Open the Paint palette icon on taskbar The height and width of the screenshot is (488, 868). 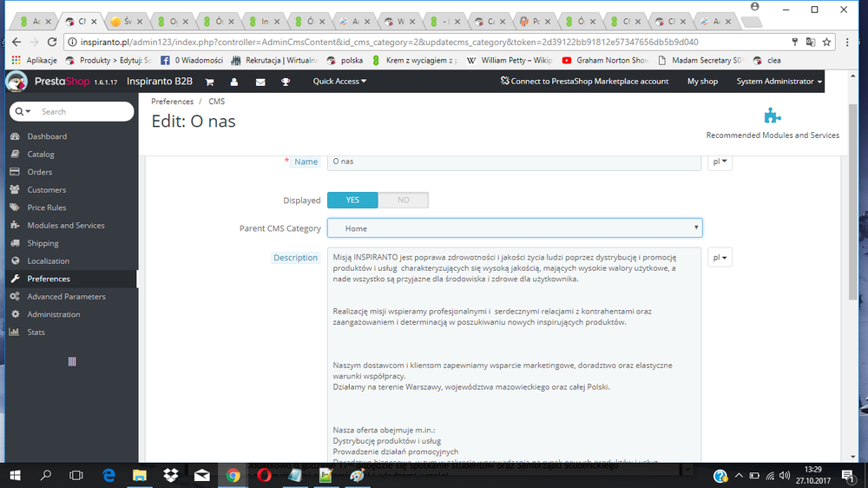pos(357,475)
